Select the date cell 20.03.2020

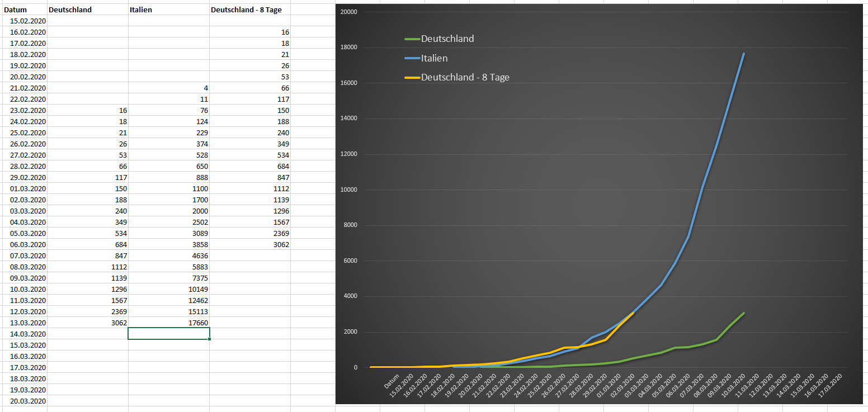[x=23, y=401]
